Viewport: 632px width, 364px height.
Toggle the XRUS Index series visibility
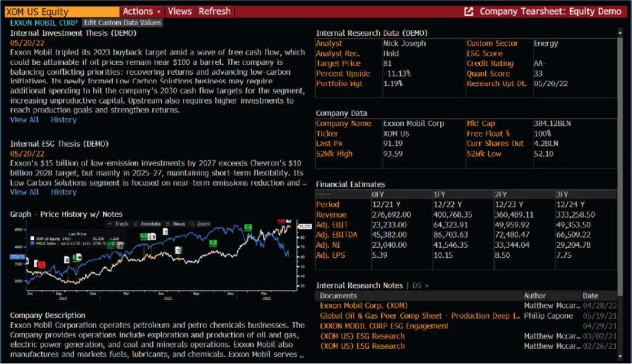point(47,243)
